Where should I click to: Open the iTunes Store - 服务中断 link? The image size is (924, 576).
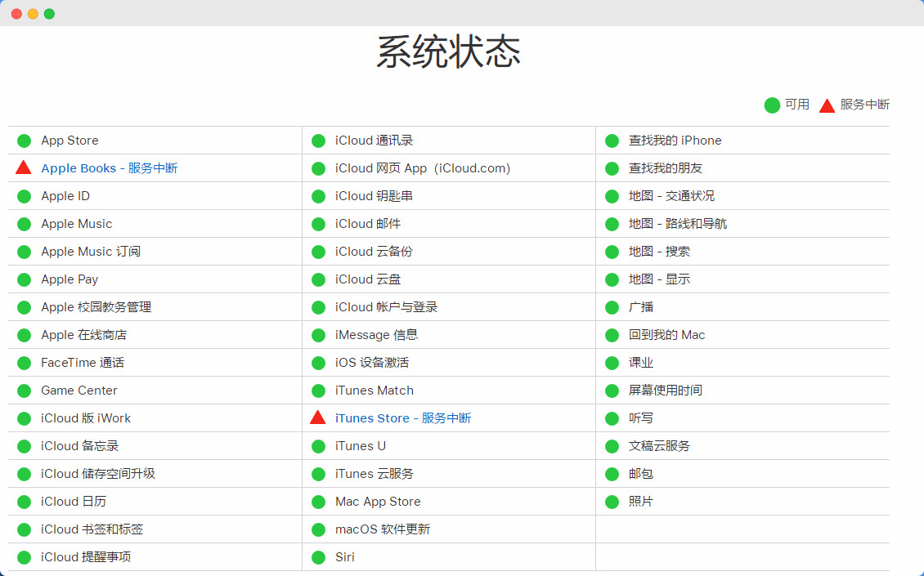401,417
